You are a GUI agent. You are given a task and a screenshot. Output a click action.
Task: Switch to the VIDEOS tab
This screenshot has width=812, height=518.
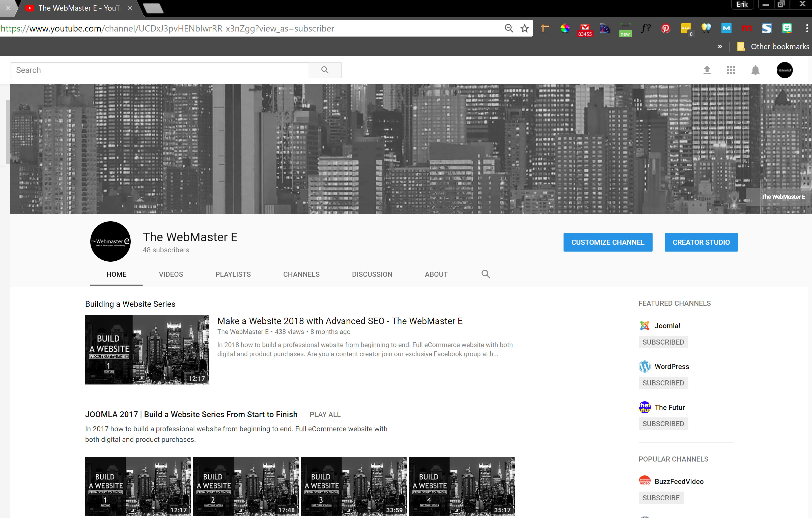click(171, 274)
